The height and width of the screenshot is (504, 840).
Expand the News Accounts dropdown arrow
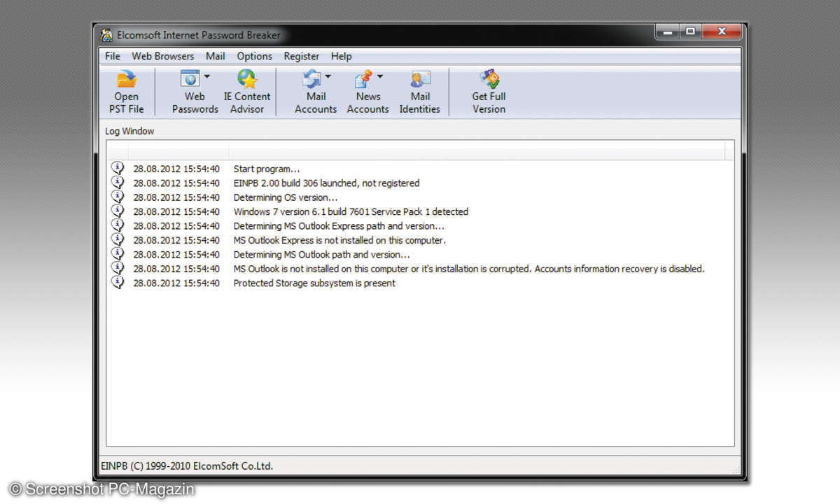click(x=380, y=76)
